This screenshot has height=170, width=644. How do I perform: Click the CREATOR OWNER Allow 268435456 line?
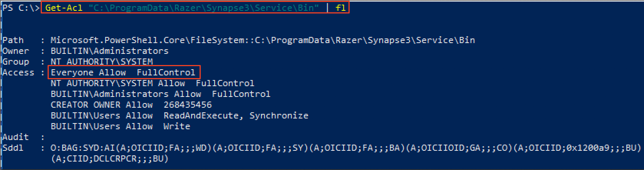pyautogui.click(x=131, y=105)
